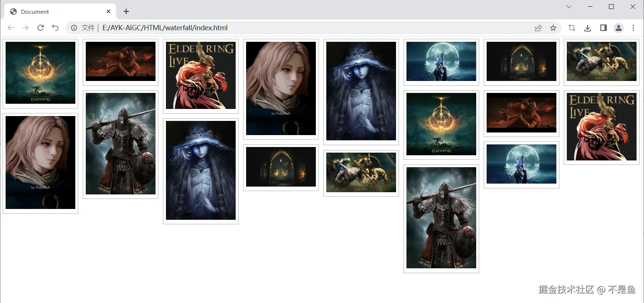This screenshot has height=303, width=644.
Task: Minimize the browser window
Action: pyautogui.click(x=590, y=7)
